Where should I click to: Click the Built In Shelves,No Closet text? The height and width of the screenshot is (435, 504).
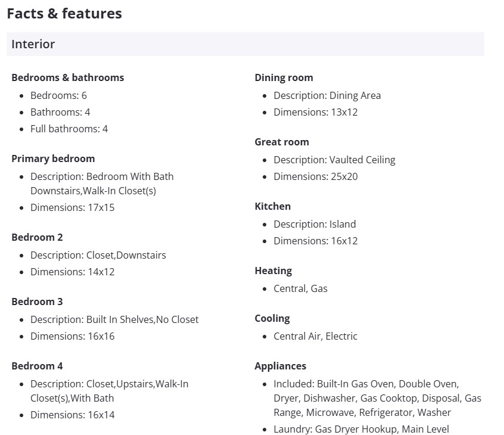[142, 319]
